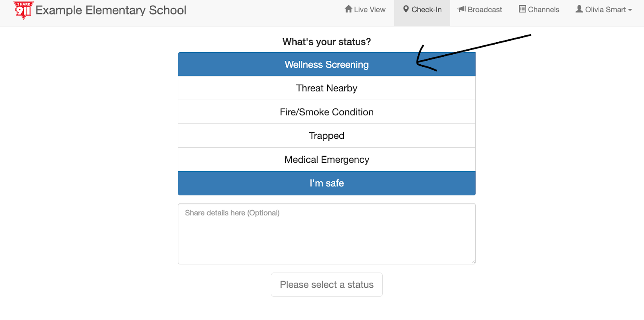Choose the I'm safe status
The width and height of the screenshot is (644, 320).
tap(327, 183)
